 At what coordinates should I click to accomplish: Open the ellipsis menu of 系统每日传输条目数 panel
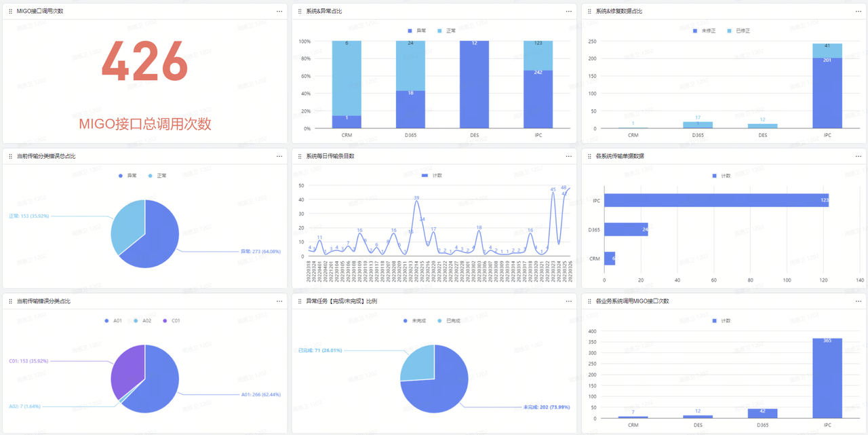(x=569, y=156)
